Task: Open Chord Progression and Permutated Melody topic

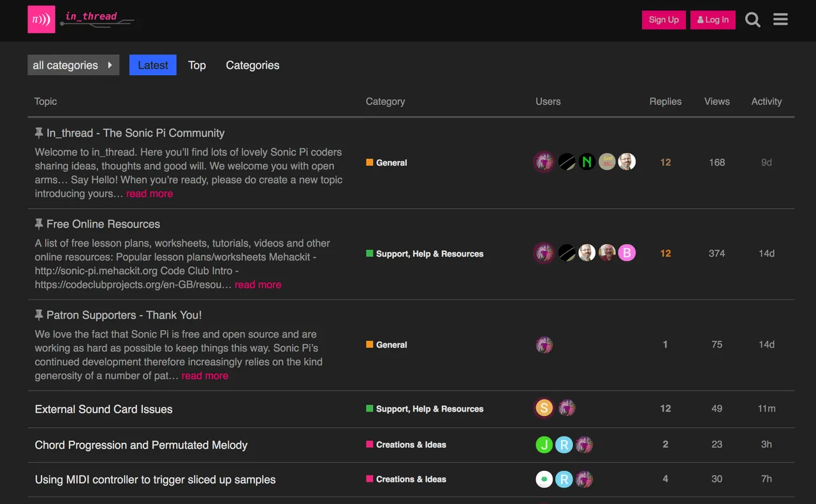Action: coord(141,445)
